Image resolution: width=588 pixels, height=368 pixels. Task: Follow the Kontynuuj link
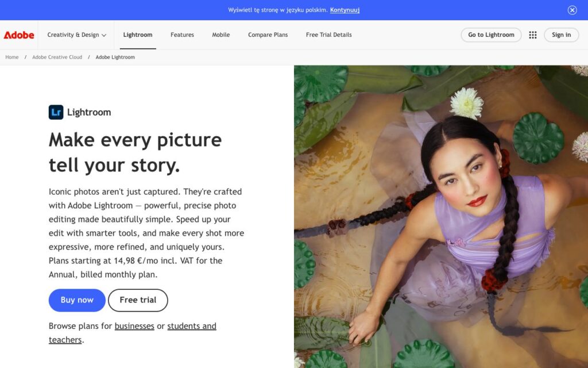coord(345,10)
